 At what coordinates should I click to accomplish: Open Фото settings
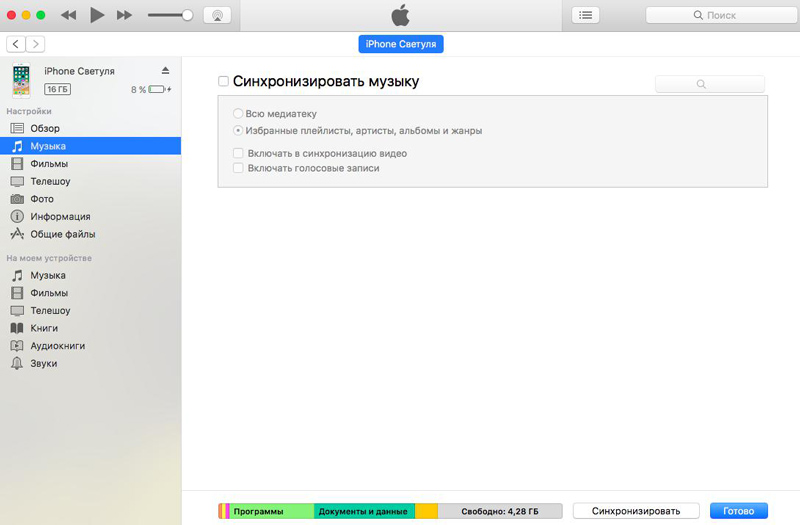[x=90, y=199]
